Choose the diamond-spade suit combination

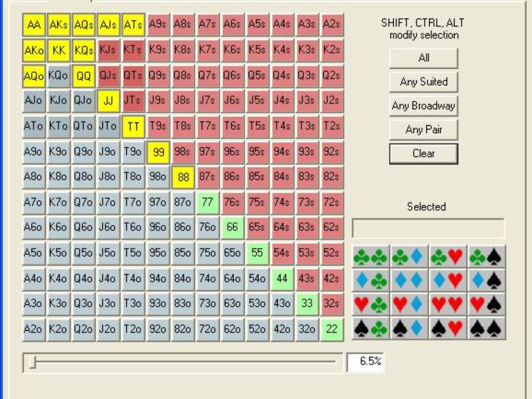487,281
